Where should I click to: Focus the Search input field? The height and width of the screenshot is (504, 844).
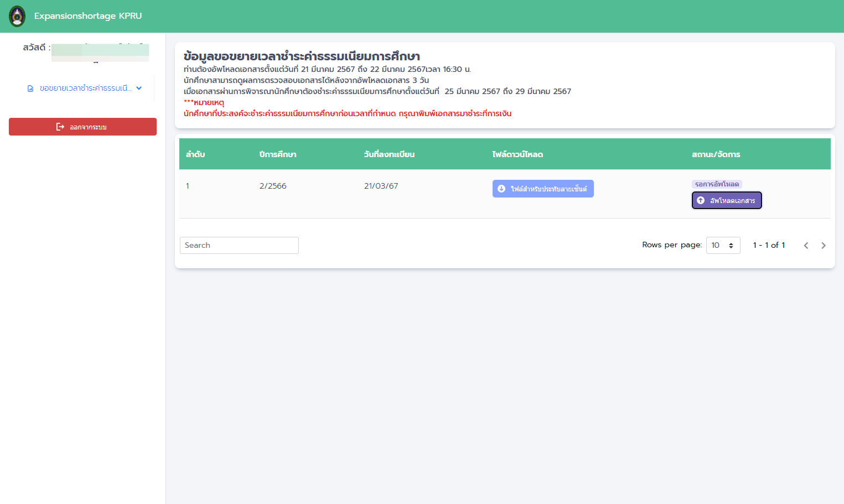coord(239,246)
